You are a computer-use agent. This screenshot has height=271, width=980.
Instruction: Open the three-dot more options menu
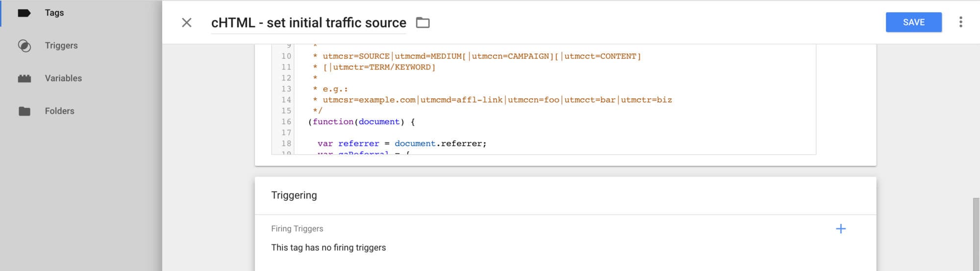pyautogui.click(x=960, y=22)
